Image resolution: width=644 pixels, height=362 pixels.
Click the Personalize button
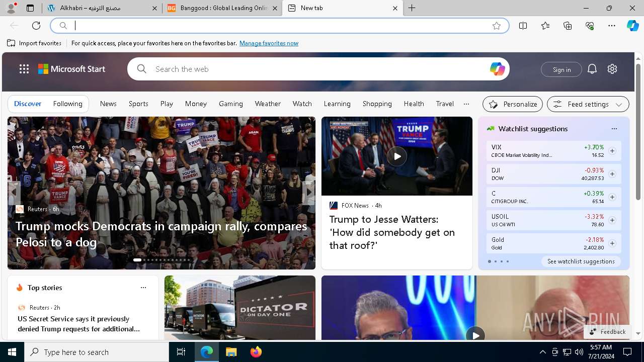point(513,104)
